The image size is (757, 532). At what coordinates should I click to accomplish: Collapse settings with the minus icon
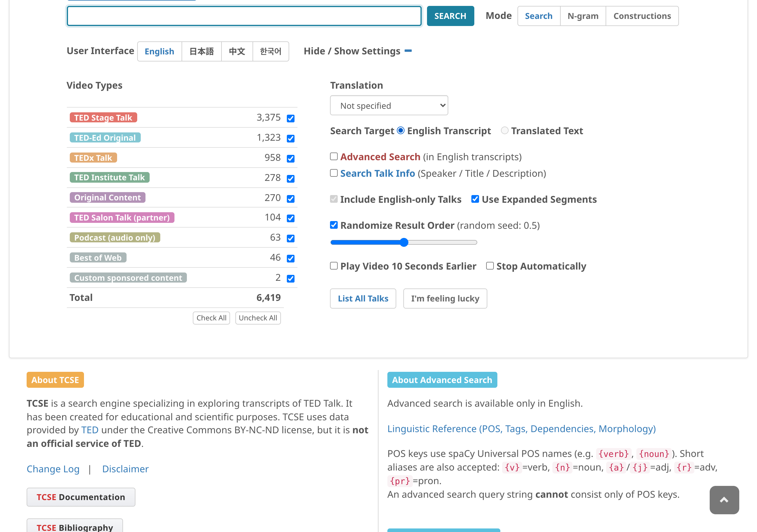(x=408, y=51)
